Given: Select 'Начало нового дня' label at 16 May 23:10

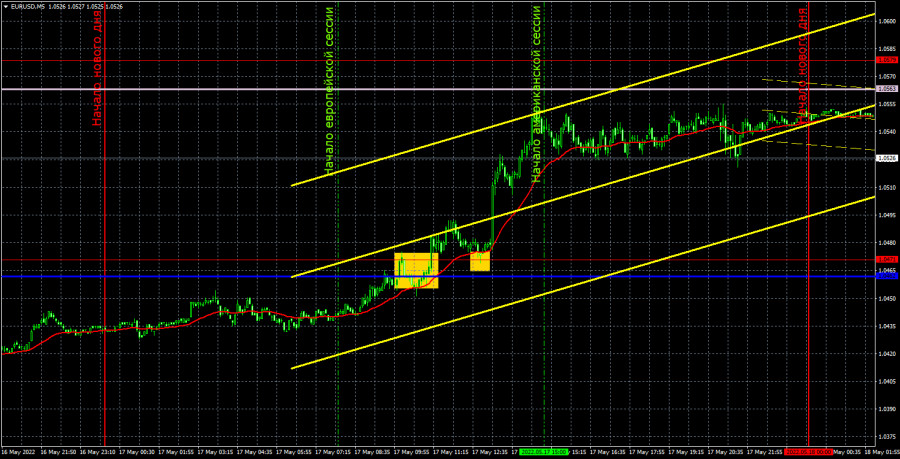Looking at the screenshot, I should 97,67.
